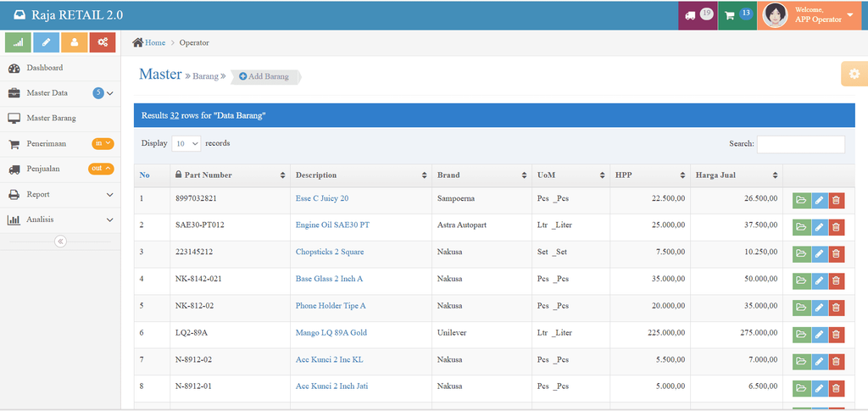Delete the Acc Kunci 2 Inch Jati row

(837, 388)
